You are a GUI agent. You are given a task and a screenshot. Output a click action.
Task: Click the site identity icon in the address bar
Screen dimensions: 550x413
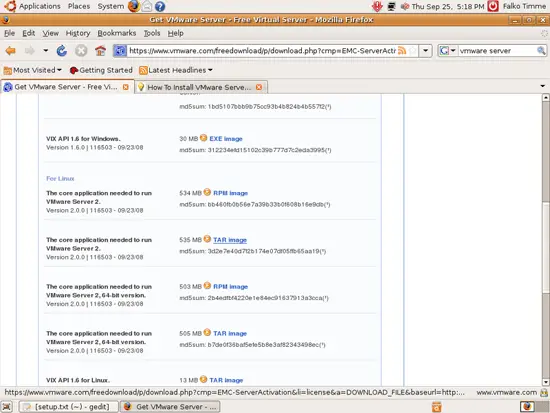click(120, 51)
